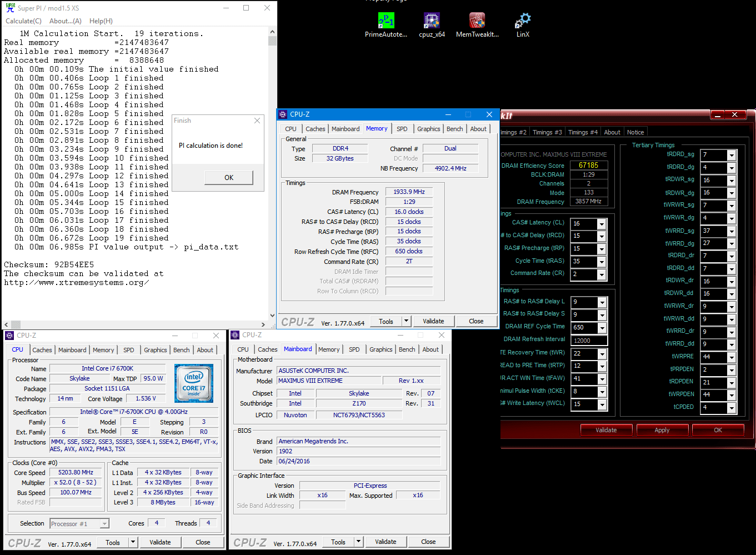Click Tools button in Memory CPU-Z window
The width and height of the screenshot is (756, 555).
[386, 321]
